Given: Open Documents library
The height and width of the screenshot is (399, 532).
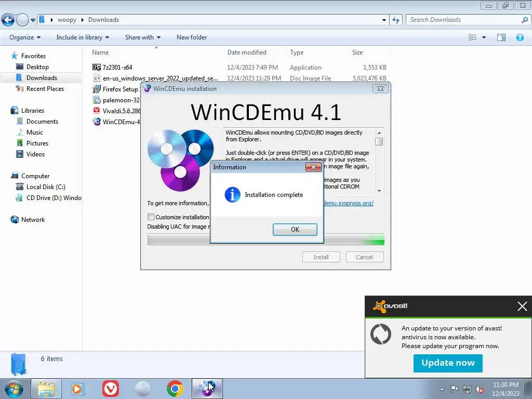Looking at the screenshot, I should 42,122.
